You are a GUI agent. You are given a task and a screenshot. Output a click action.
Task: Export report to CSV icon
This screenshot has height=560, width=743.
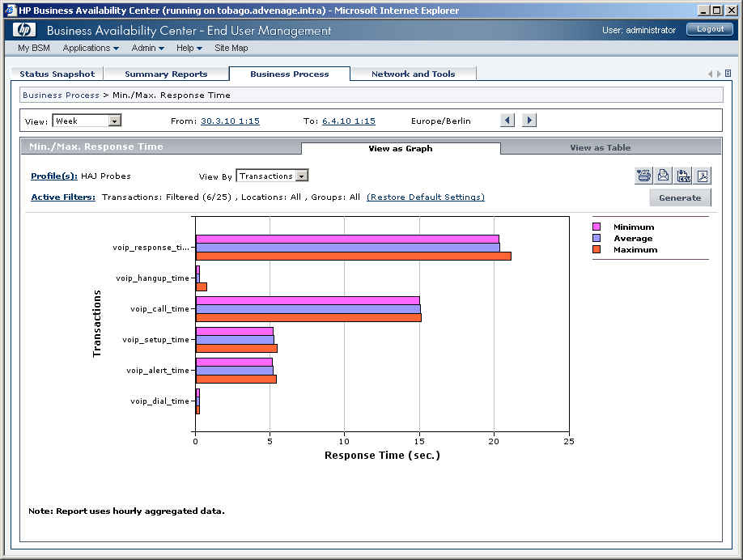pos(683,176)
